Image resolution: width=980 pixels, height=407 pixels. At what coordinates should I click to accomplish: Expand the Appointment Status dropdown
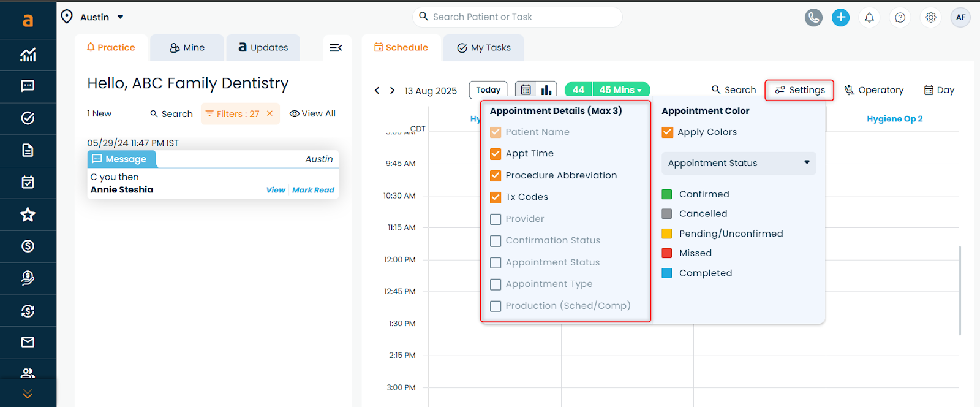[739, 163]
